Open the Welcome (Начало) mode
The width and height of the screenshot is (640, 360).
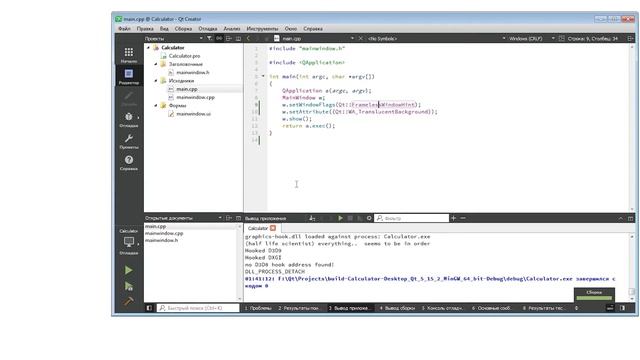[129, 55]
